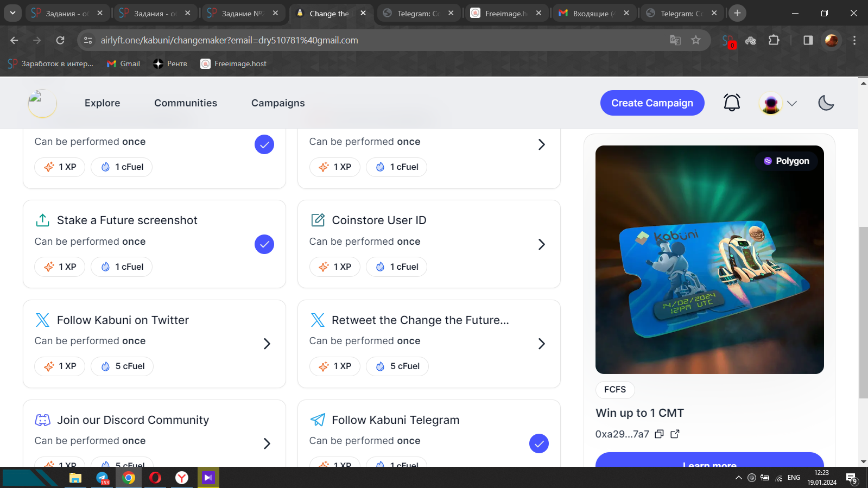Open Chrome three-dot menu
This screenshot has height=488, width=868.
click(x=854, y=40)
